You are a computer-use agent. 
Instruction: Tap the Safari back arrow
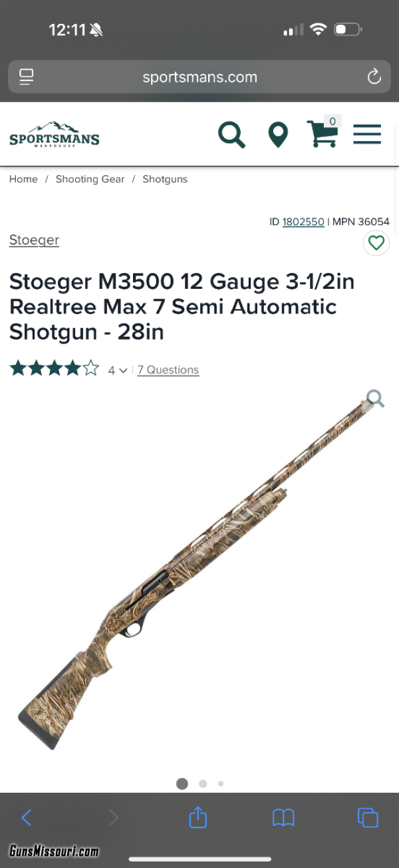(x=27, y=817)
